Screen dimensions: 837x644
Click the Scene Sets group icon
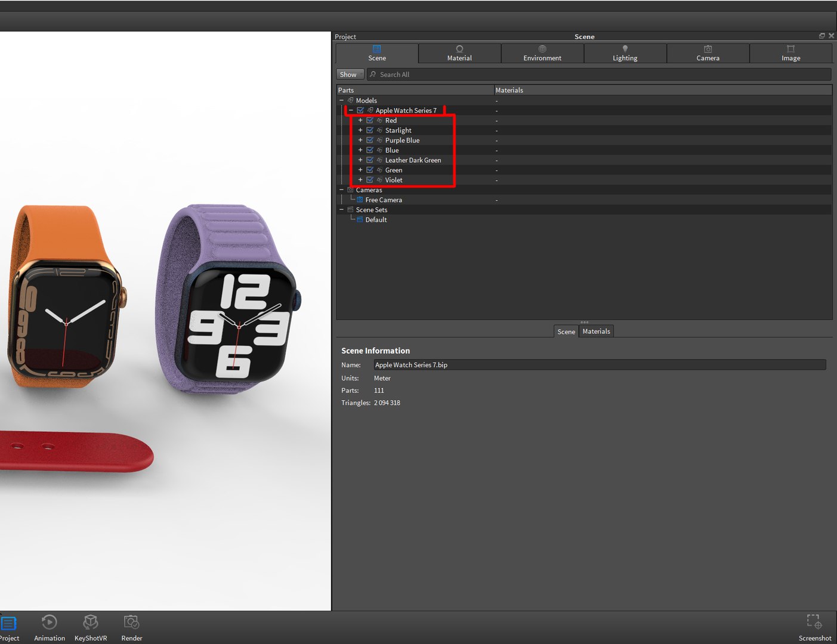click(x=351, y=210)
